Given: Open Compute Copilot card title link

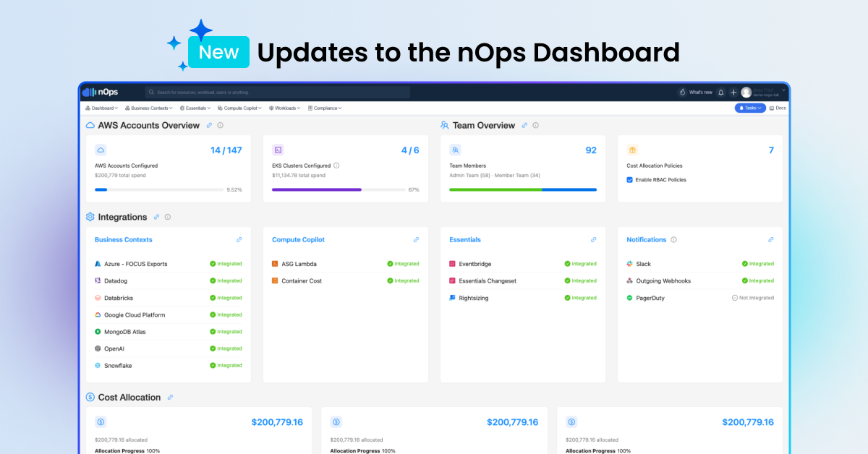Looking at the screenshot, I should click(x=298, y=239).
